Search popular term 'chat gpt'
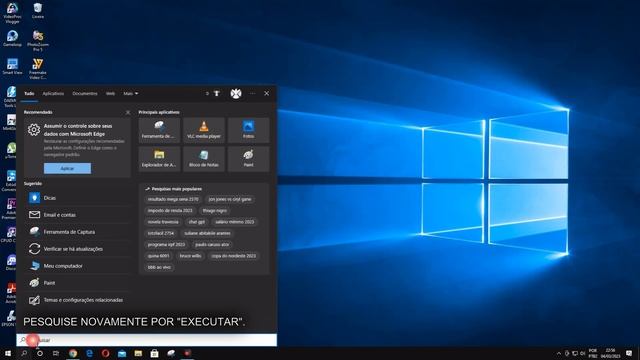This screenshot has width=640, height=360. [197, 222]
